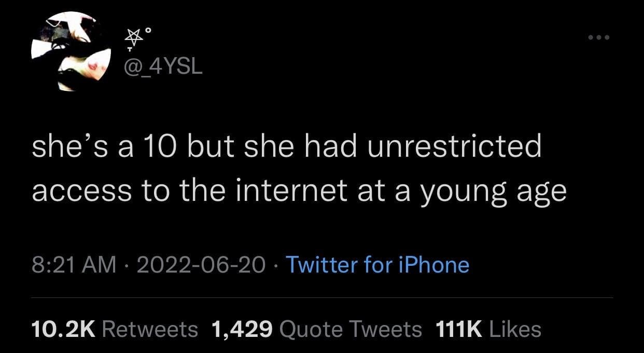Click the profile avatar picture
This screenshot has width=644, height=353.
(x=71, y=51)
